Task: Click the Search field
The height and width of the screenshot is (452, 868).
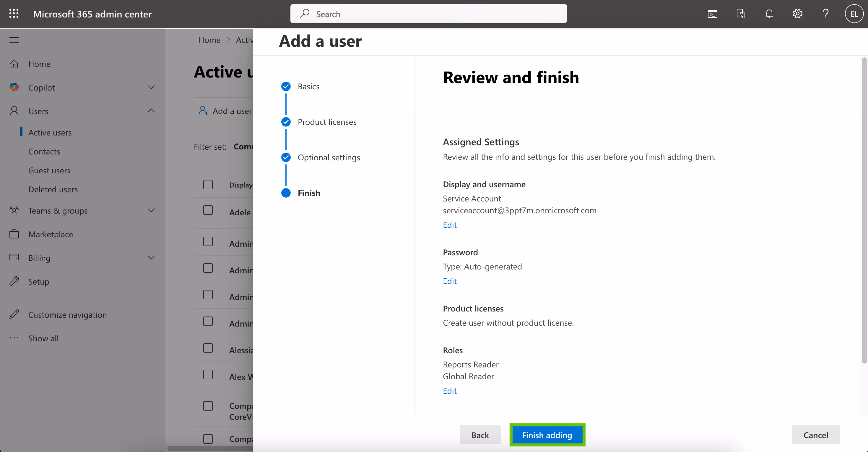Action: pyautogui.click(x=428, y=14)
